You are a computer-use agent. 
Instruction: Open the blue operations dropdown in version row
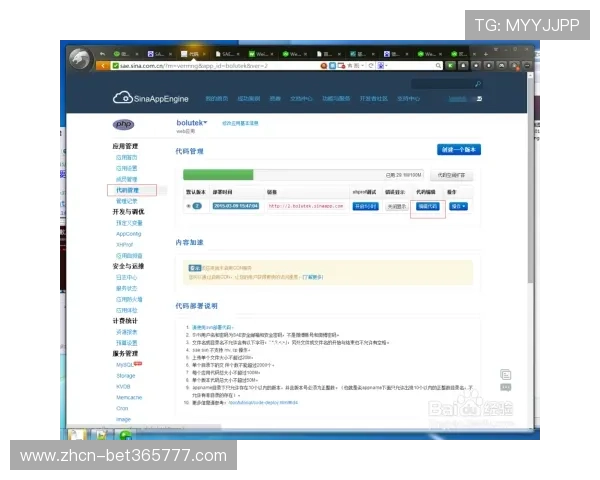[458, 206]
